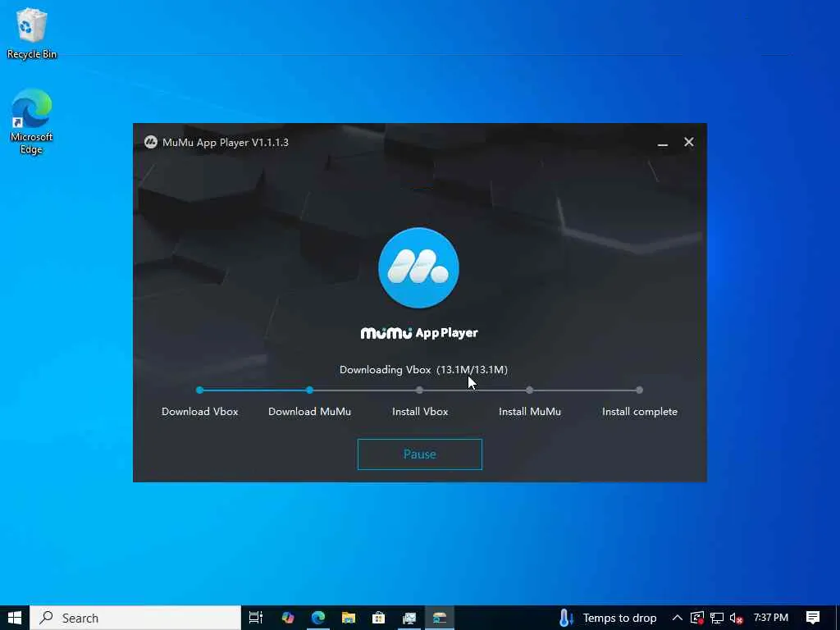The width and height of the screenshot is (840, 630).
Task: Click the security alert tray icon
Action: point(697,619)
